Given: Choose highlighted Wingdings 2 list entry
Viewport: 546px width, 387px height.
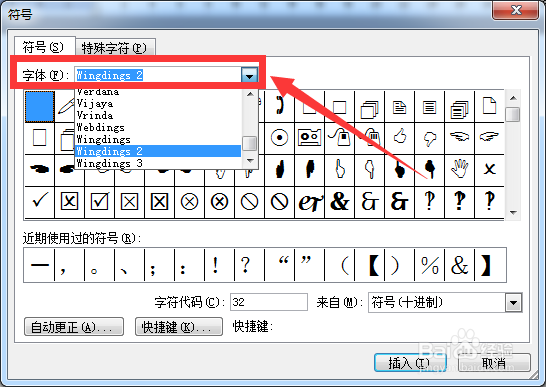Looking at the screenshot, I should (x=158, y=151).
